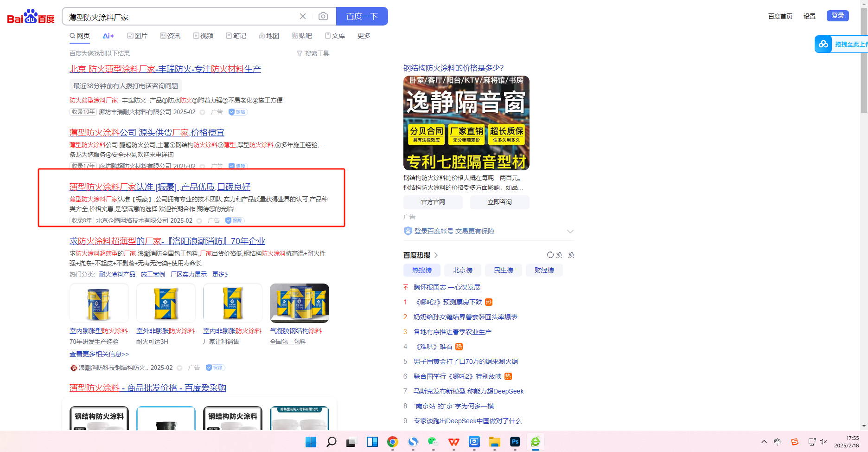The image size is (868, 452).
Task: Click the 官方官网 button
Action: [x=433, y=202]
